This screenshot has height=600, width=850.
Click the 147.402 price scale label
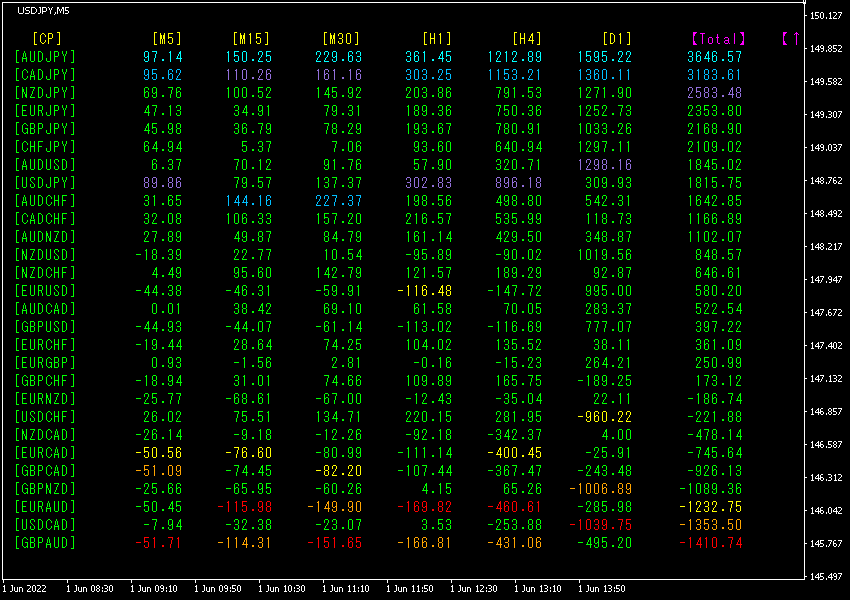[826, 345]
